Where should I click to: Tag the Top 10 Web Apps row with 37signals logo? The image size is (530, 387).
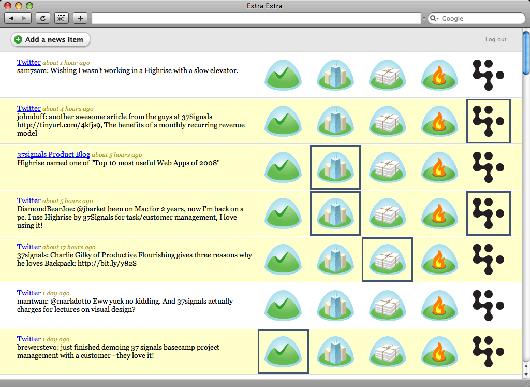click(x=488, y=167)
